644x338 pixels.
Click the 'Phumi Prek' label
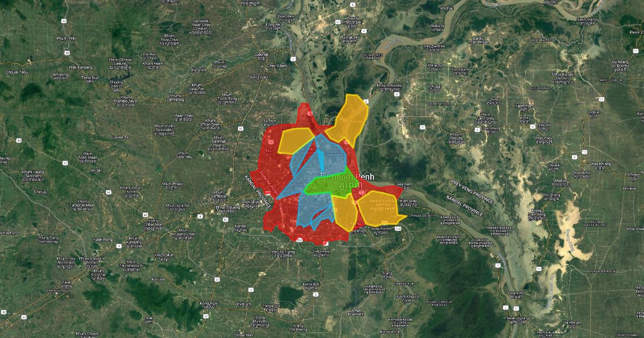click(x=67, y=39)
